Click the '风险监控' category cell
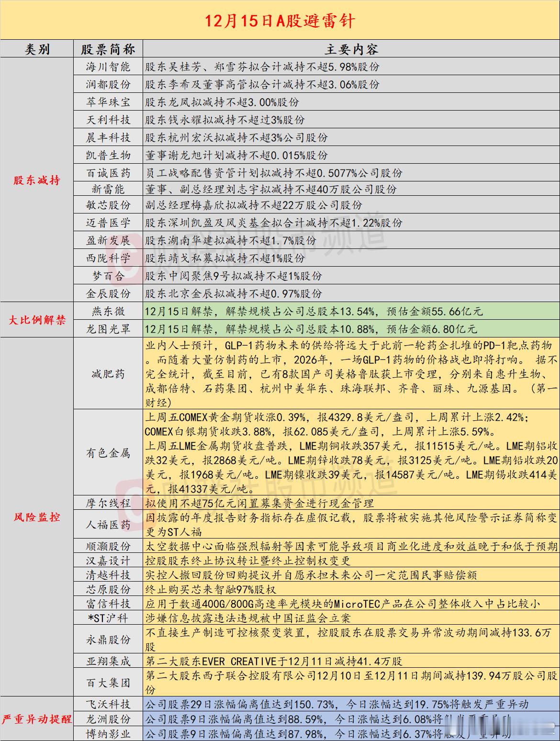560x741 pixels. pos(37,517)
